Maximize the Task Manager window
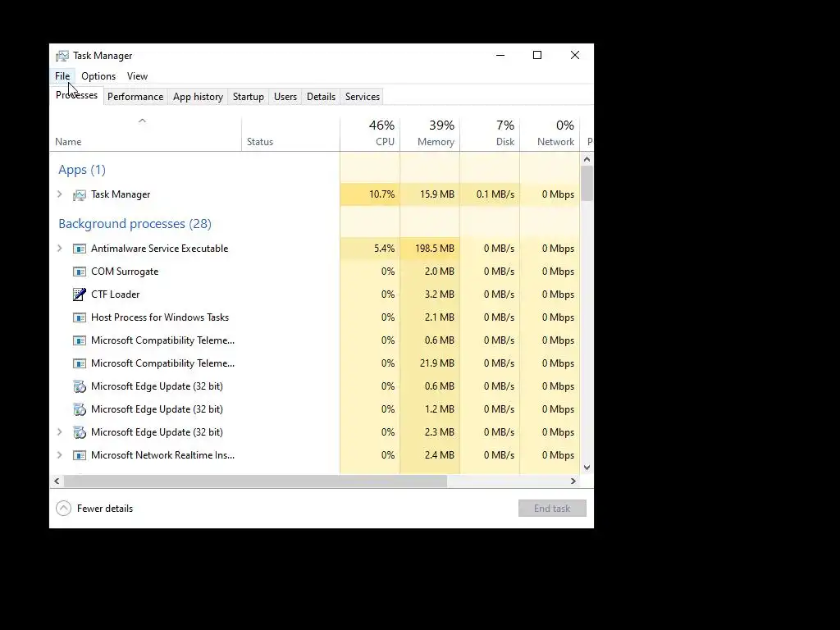 coord(537,55)
